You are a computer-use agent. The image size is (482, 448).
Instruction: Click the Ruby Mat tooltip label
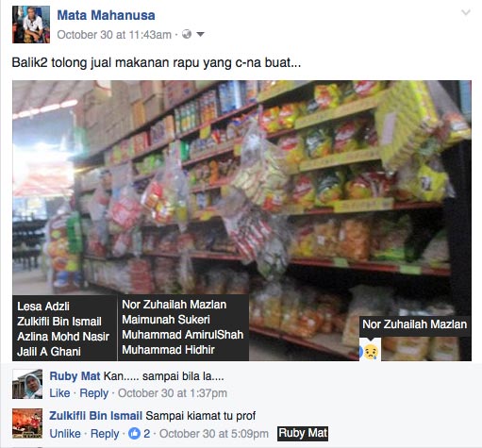tap(303, 433)
